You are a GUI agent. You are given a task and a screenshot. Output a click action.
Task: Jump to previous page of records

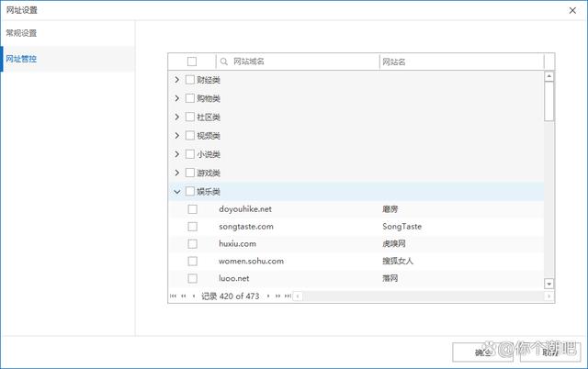click(x=184, y=296)
